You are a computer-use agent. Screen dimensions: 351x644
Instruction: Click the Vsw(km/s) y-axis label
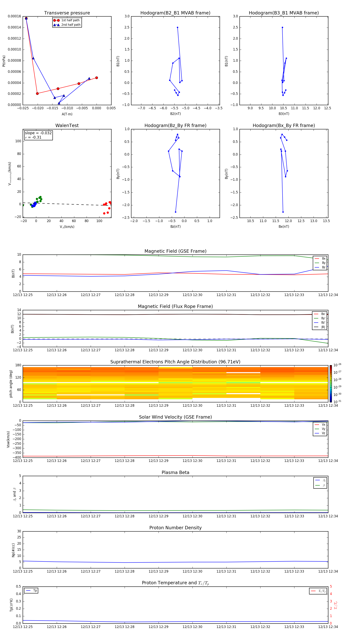(x=8, y=439)
